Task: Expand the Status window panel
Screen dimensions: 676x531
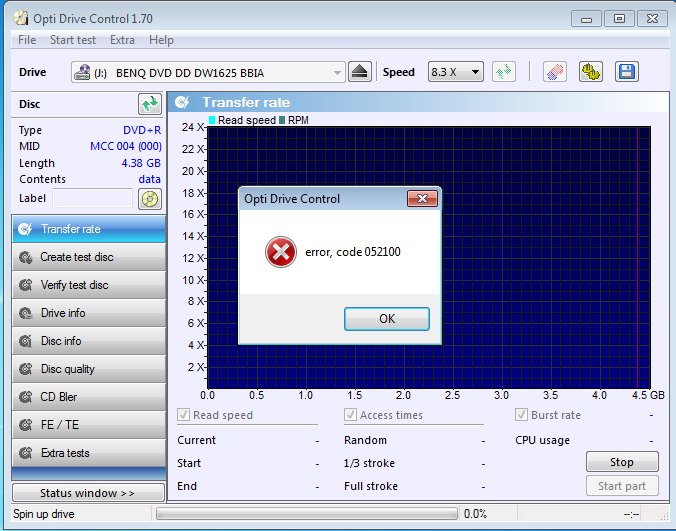Action: point(88,493)
